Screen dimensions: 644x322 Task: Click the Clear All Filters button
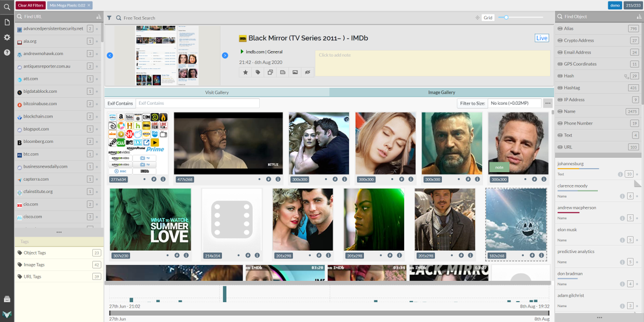click(x=31, y=5)
